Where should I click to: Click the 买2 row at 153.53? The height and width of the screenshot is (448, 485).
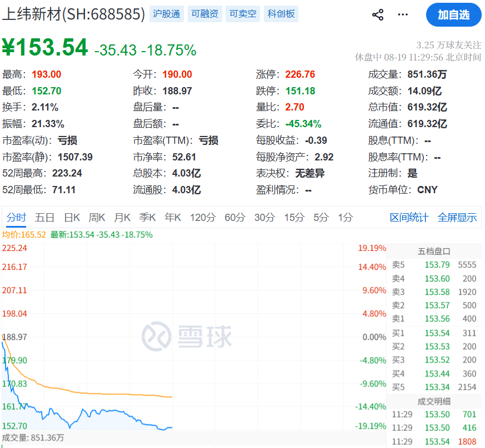[434, 346]
